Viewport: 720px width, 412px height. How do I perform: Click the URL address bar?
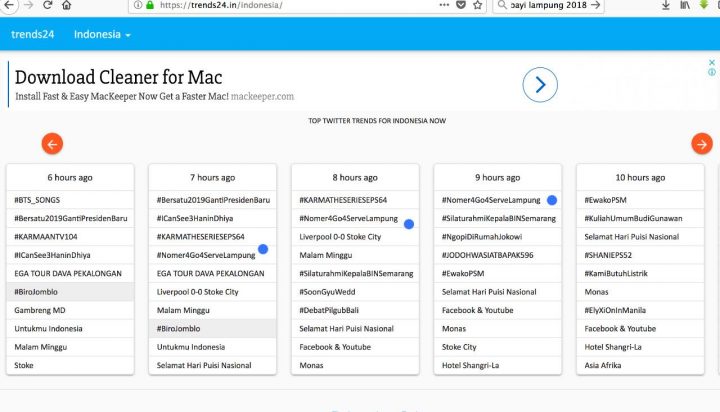300,5
